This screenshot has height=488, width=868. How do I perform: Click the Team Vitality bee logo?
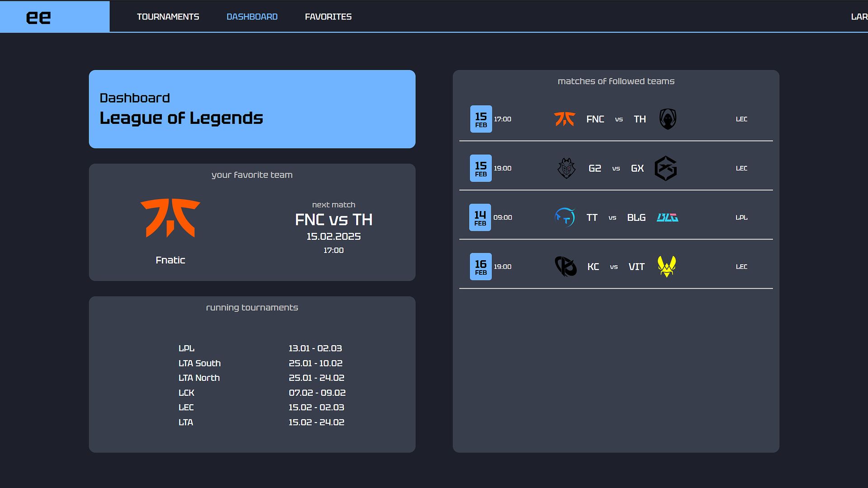666,267
